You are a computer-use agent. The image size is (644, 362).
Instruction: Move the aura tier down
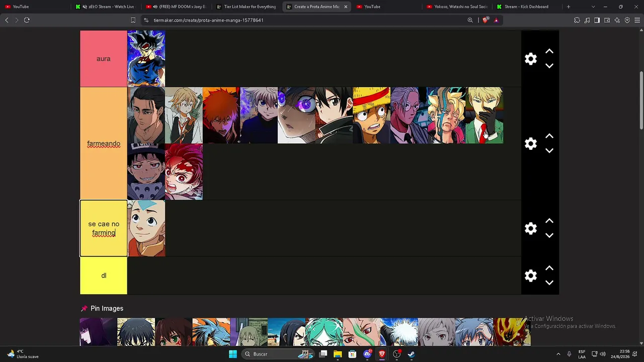[549, 66]
